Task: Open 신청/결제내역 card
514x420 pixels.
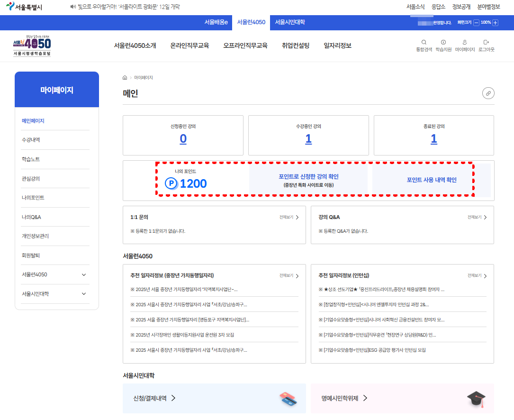Action: 214,398
